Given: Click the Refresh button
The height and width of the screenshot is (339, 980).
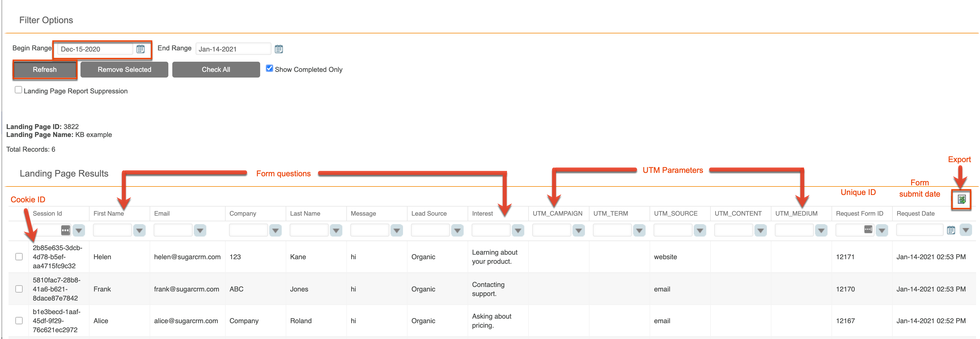Looking at the screenshot, I should tap(44, 70).
